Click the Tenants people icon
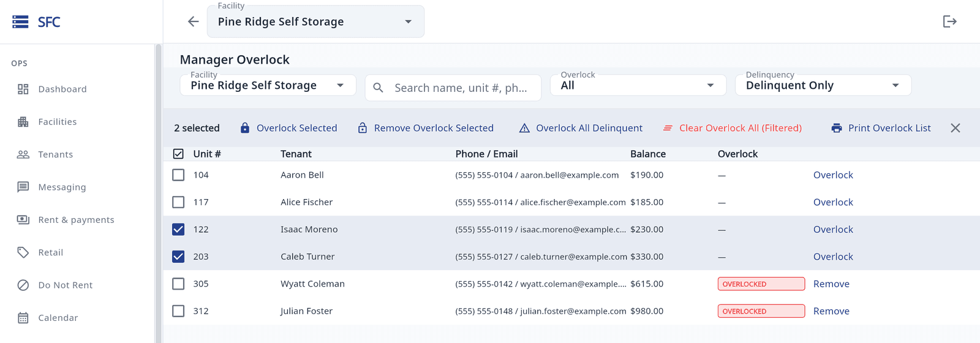980x343 pixels. click(23, 154)
